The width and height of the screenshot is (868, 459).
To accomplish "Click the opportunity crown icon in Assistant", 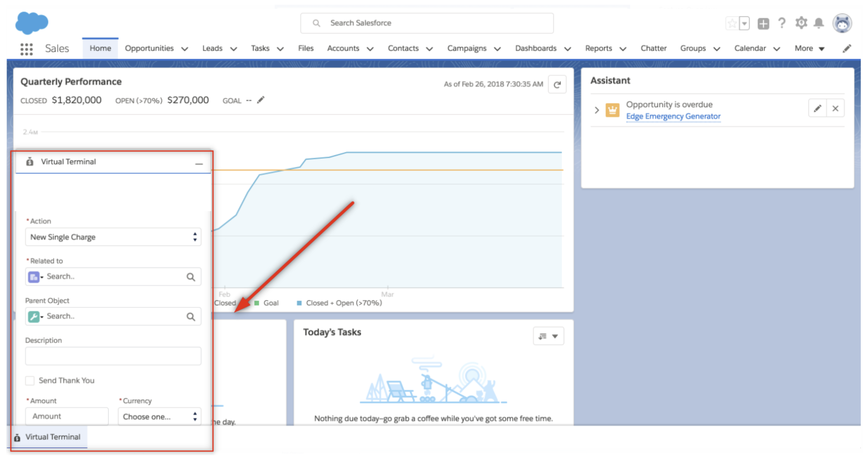I will click(x=612, y=110).
